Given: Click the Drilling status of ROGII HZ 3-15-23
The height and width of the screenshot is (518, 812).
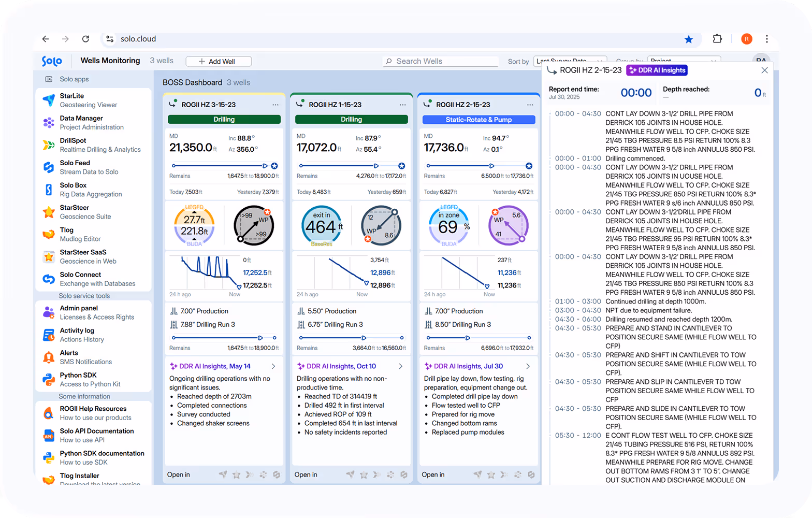Looking at the screenshot, I should click(224, 119).
